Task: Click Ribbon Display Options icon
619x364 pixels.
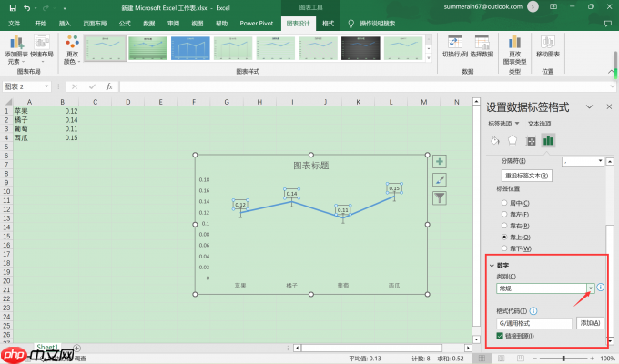Action: point(553,7)
